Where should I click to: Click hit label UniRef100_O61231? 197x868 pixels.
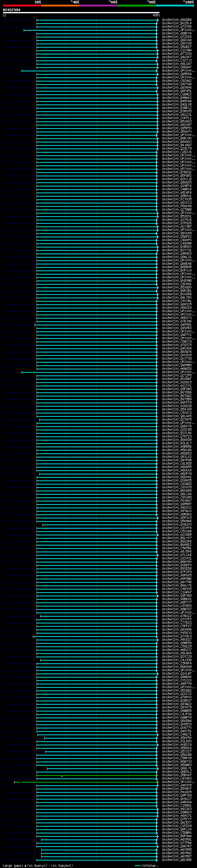point(177,115)
